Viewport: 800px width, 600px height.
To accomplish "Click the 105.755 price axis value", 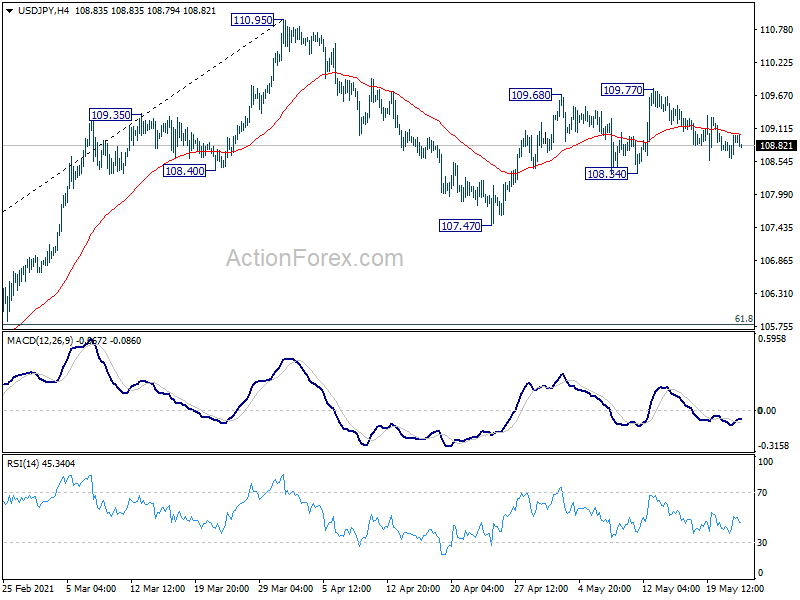I will [x=776, y=327].
